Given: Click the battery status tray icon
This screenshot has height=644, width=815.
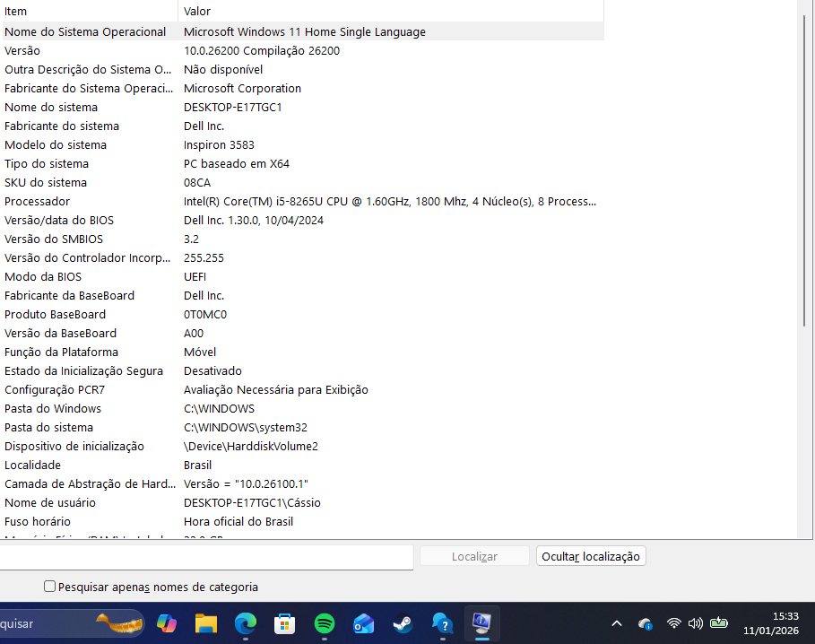Looking at the screenshot, I should 719,622.
